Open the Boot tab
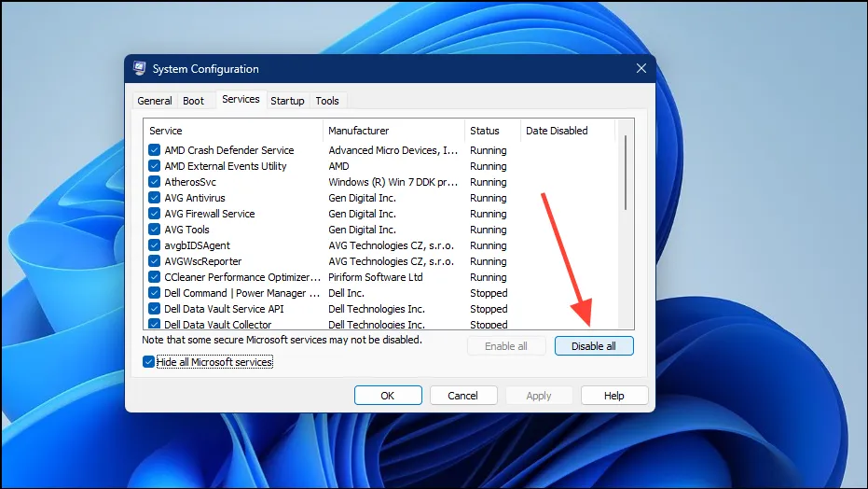Screen dimensions: 868x489 193,101
